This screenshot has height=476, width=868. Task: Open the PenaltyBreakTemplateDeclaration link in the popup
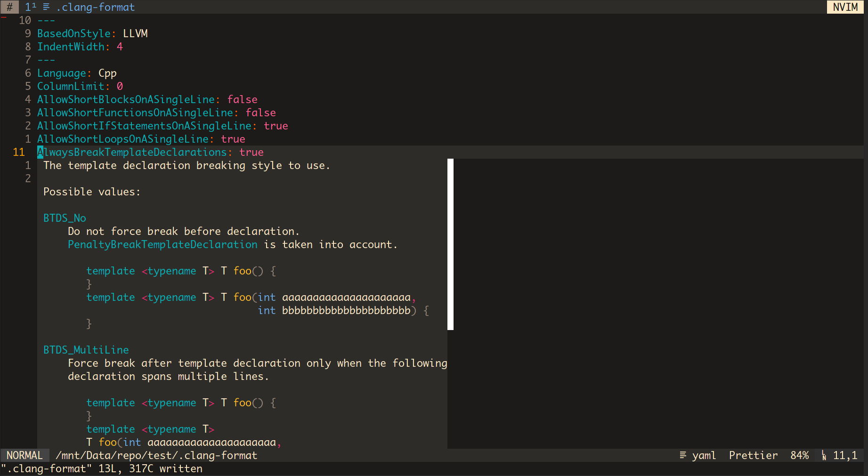(x=162, y=244)
